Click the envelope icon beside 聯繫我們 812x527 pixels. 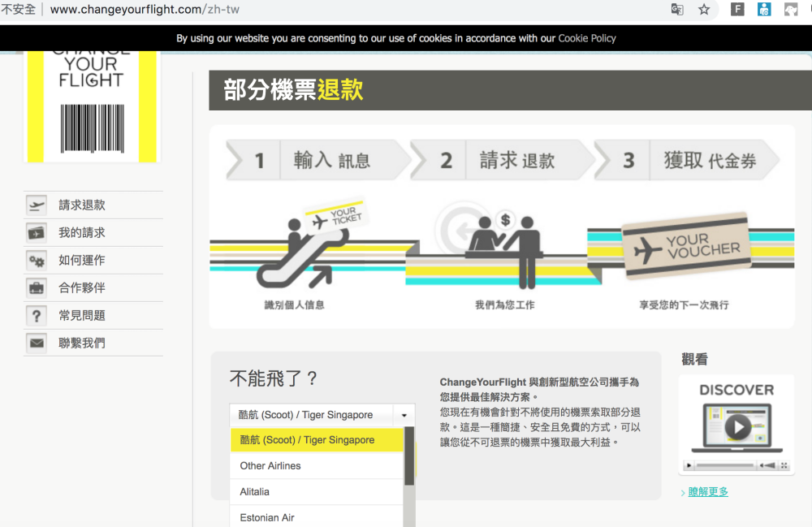(x=37, y=343)
